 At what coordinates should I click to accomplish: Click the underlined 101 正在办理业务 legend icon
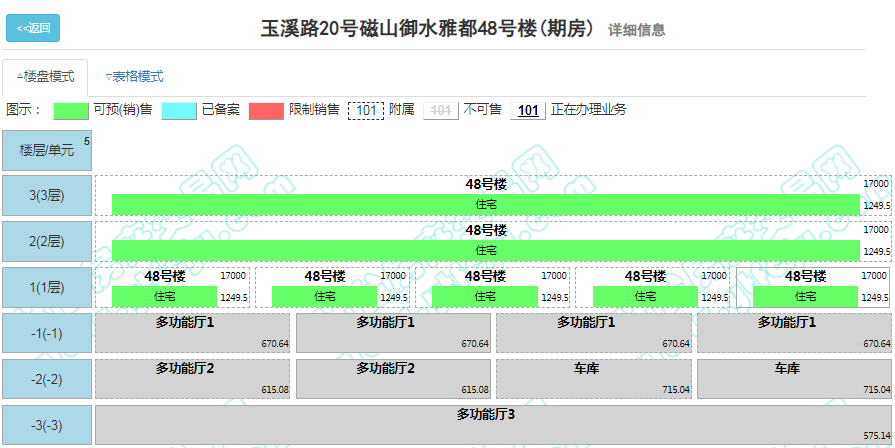click(x=528, y=110)
